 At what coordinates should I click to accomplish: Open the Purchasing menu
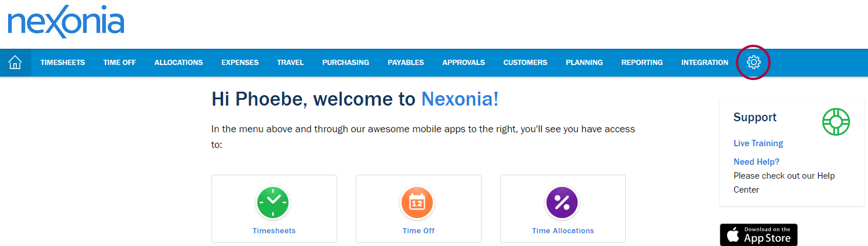pyautogui.click(x=345, y=63)
